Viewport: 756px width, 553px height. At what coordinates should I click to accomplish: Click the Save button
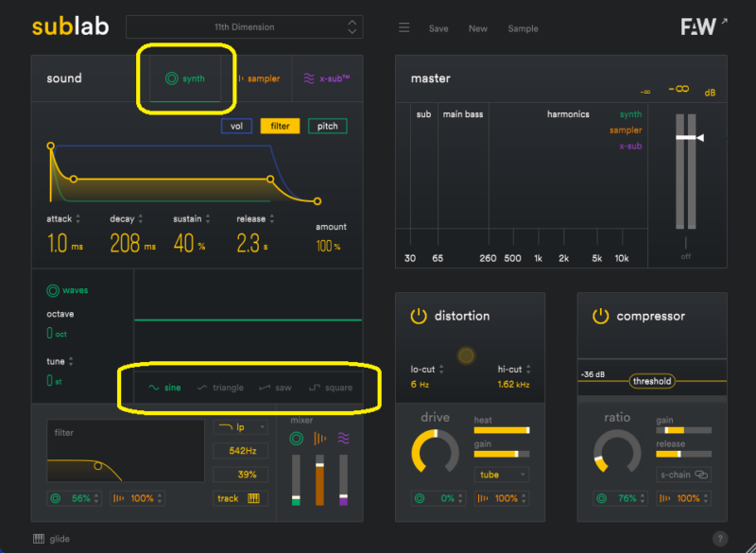(438, 28)
